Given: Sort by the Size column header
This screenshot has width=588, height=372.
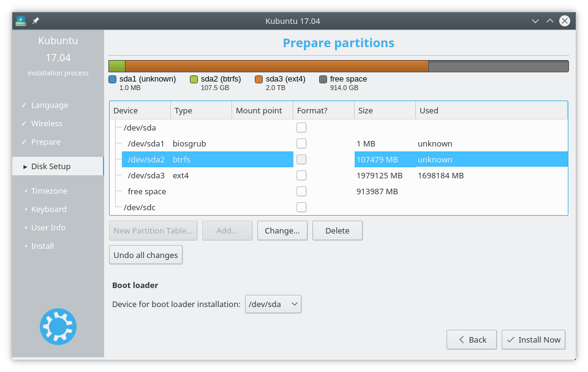Looking at the screenshot, I should click(x=385, y=110).
